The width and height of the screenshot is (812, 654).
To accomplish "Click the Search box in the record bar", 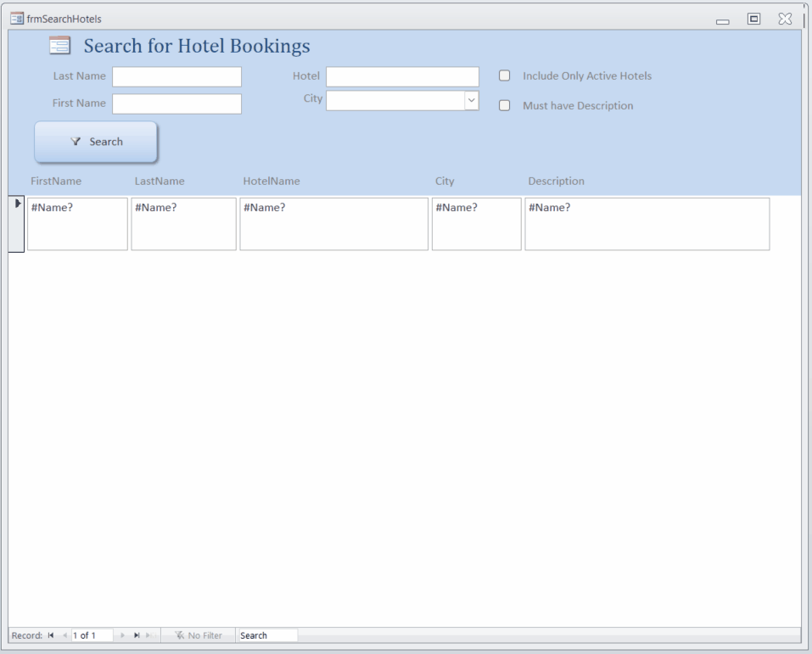I will tap(267, 634).
